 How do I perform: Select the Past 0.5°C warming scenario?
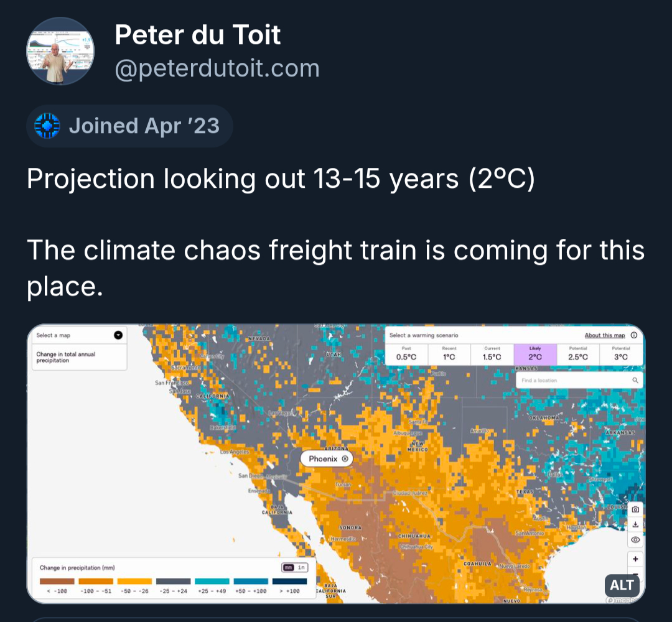tap(406, 353)
